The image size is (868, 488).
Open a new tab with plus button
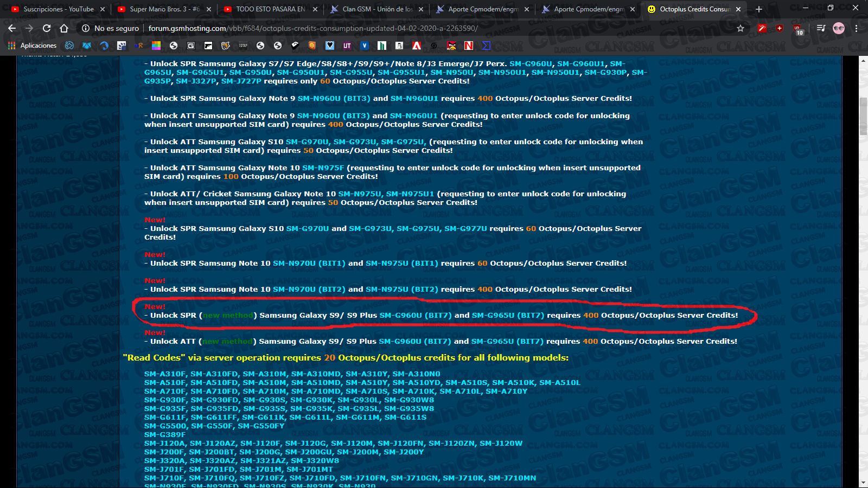(759, 9)
